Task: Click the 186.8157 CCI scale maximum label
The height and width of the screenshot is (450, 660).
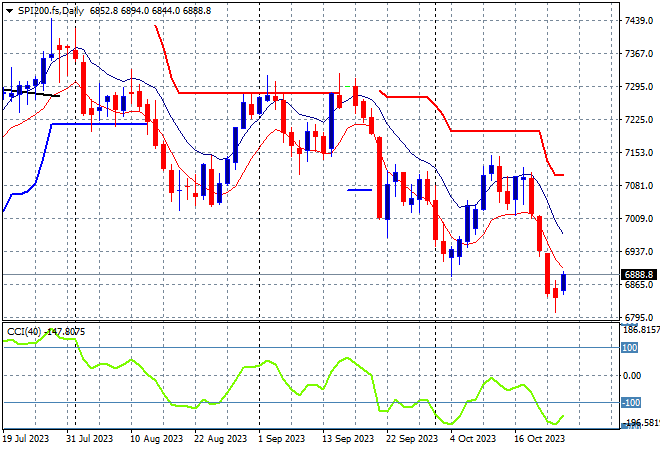Action: (641, 330)
